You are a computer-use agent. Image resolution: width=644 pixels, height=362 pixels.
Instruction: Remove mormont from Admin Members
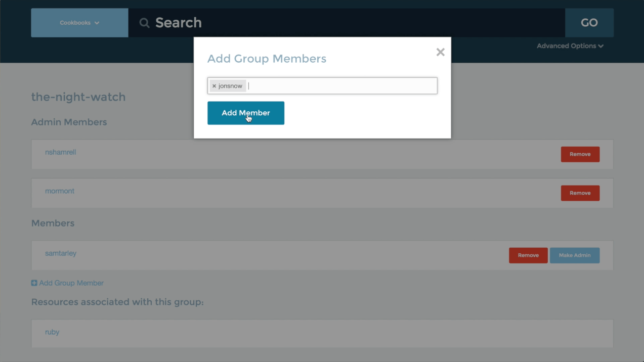tap(580, 193)
